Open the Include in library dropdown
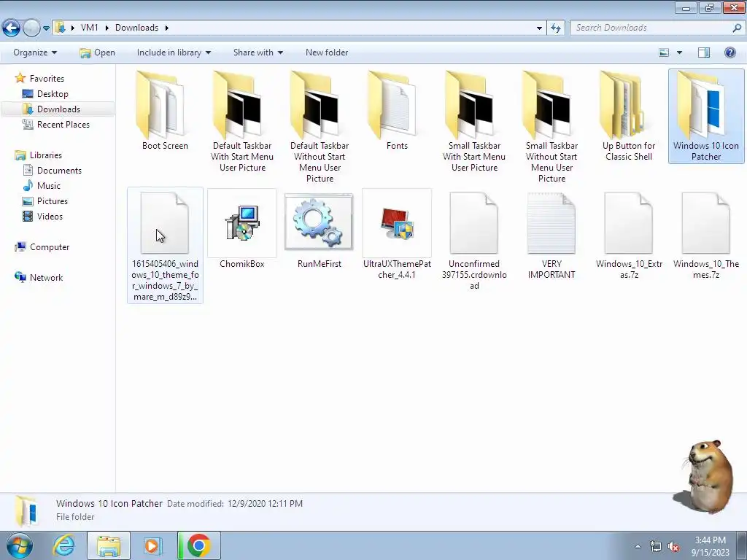The image size is (747, 560). click(174, 52)
